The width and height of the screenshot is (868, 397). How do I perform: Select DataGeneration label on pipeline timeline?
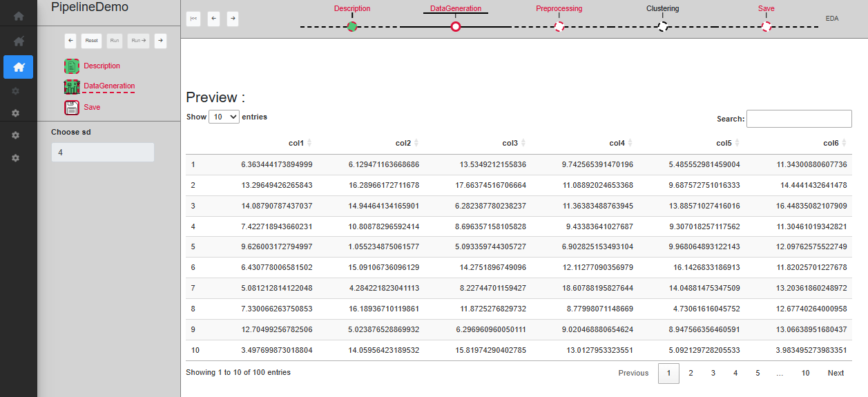click(x=456, y=9)
